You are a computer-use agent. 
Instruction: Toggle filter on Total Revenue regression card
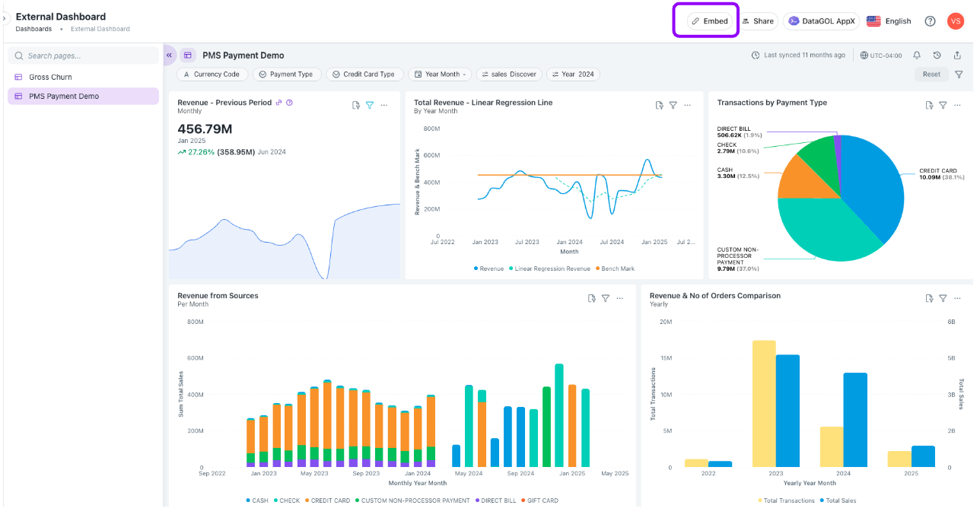point(673,106)
